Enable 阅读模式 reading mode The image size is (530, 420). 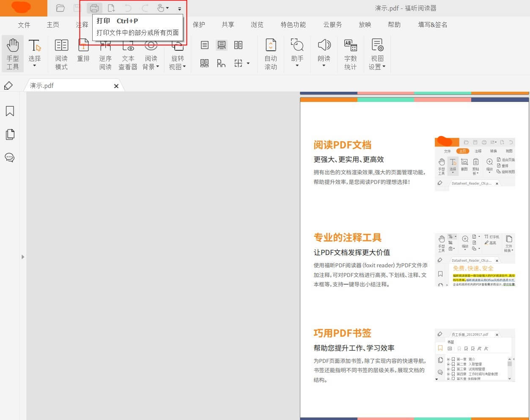(61, 54)
